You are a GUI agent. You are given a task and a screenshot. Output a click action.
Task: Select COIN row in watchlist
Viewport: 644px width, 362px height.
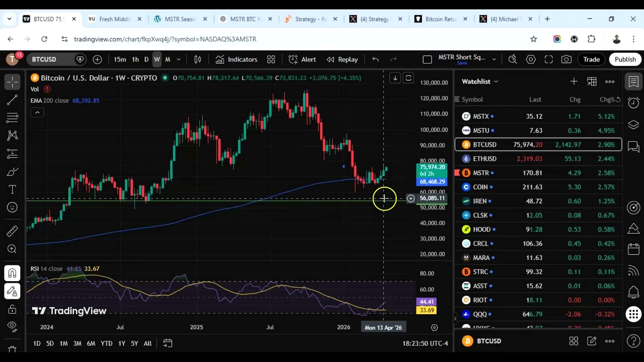[x=538, y=187]
